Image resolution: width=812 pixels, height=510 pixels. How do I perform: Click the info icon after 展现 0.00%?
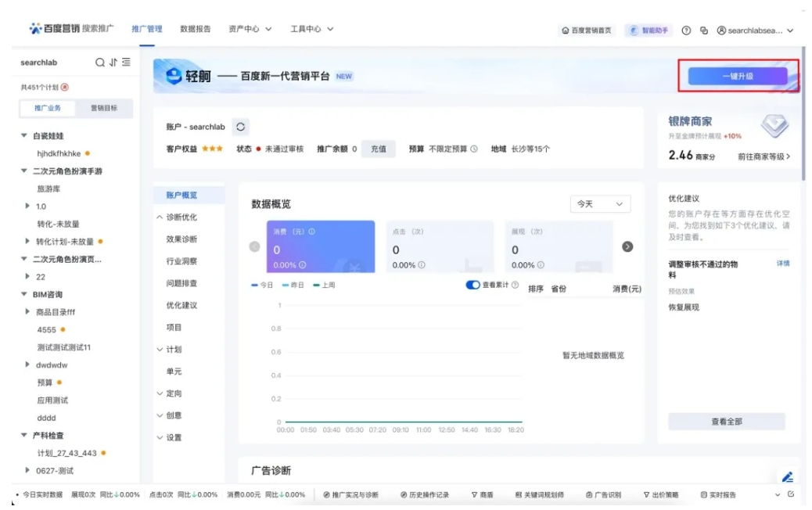coord(541,264)
